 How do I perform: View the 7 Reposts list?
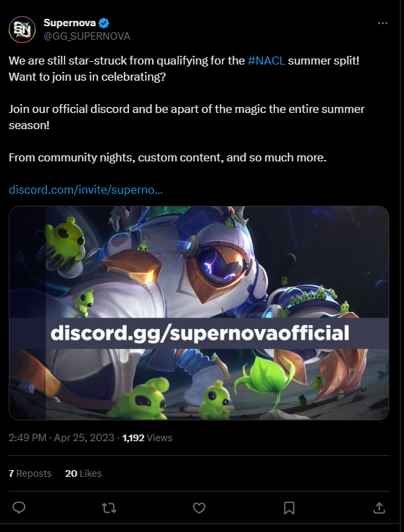click(30, 473)
